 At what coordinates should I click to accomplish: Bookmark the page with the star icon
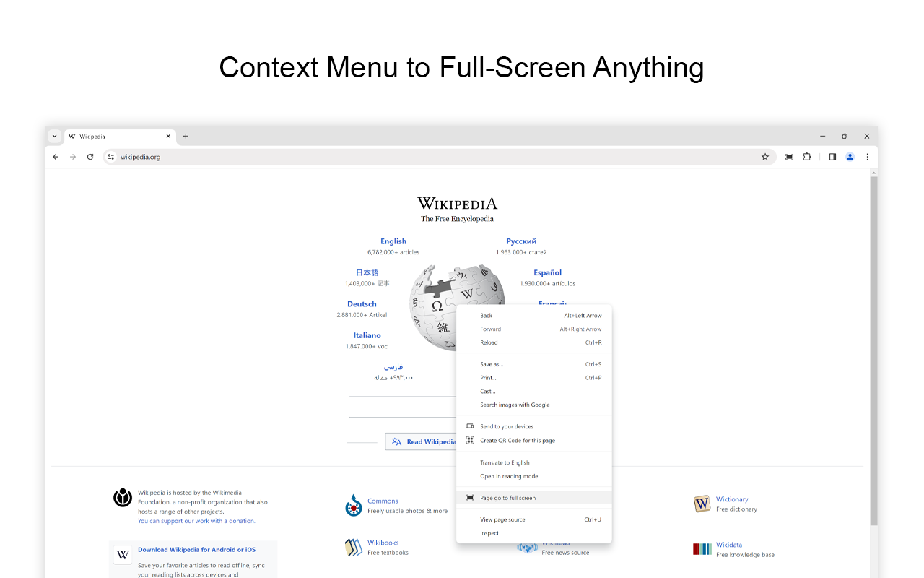(764, 157)
